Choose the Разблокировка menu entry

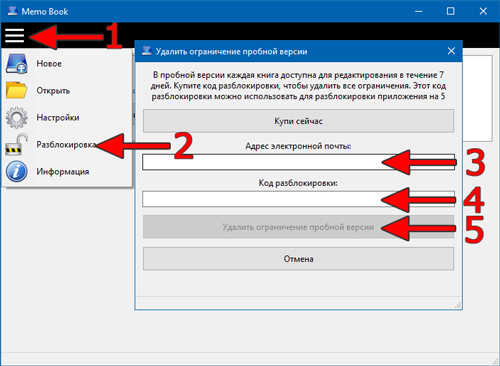pyautogui.click(x=67, y=144)
